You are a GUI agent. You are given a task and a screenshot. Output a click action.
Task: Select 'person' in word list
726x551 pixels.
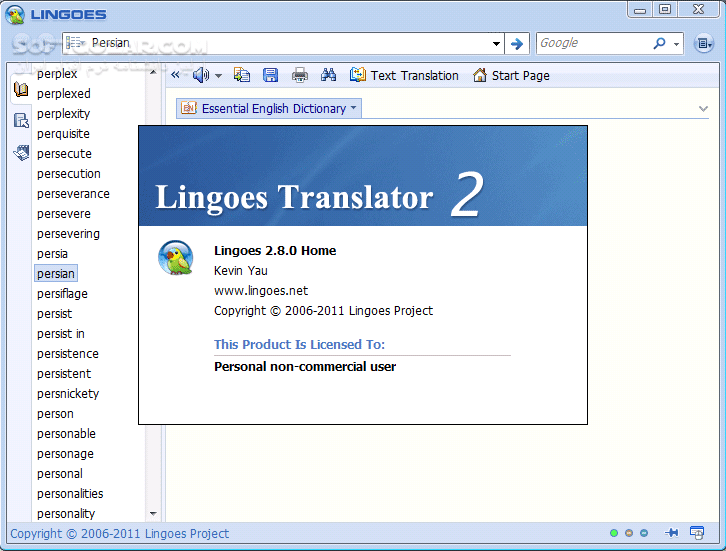[x=55, y=413]
